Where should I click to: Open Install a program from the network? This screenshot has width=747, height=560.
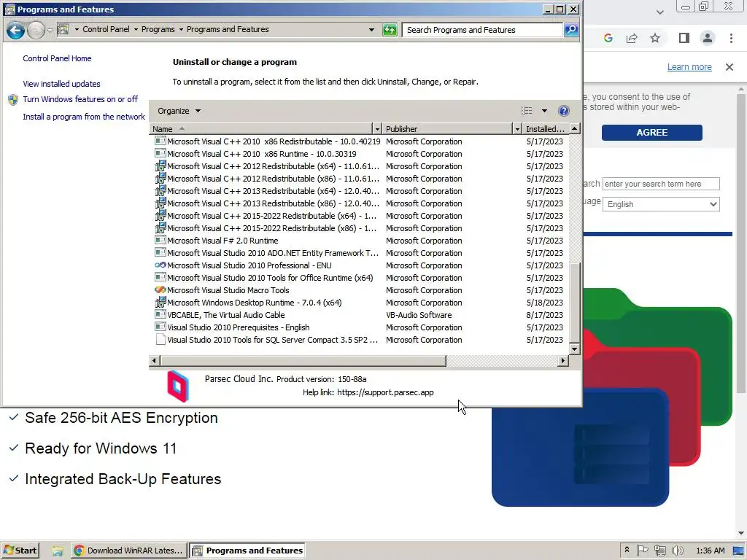[84, 117]
